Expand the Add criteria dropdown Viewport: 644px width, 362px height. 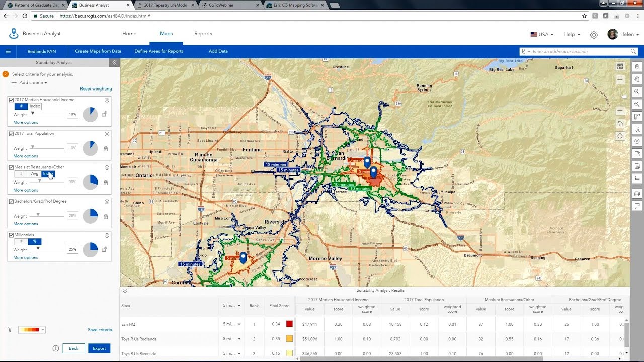tap(30, 82)
